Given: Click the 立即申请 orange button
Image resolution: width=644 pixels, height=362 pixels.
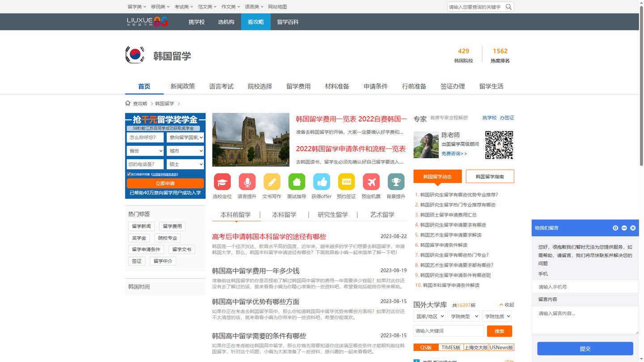Looking at the screenshot, I should coord(165,183).
